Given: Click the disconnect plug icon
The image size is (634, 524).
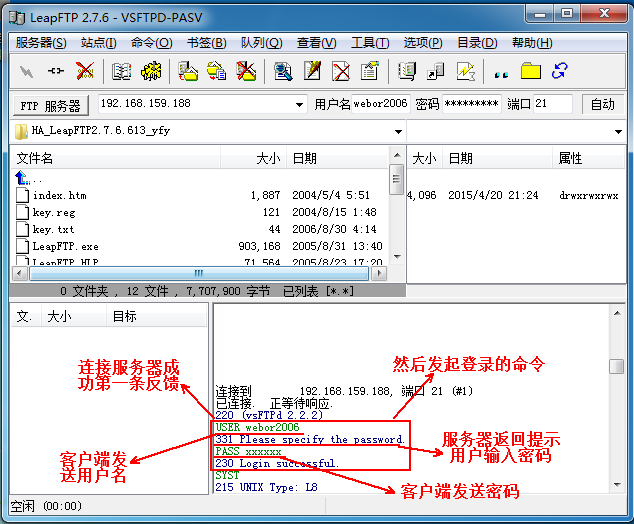Looking at the screenshot, I should pos(55,71).
